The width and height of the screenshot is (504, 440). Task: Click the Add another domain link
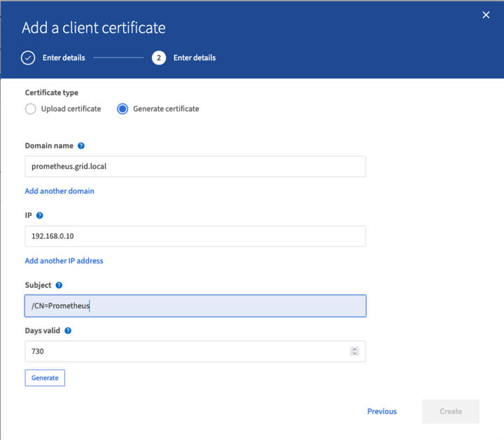pyautogui.click(x=59, y=191)
